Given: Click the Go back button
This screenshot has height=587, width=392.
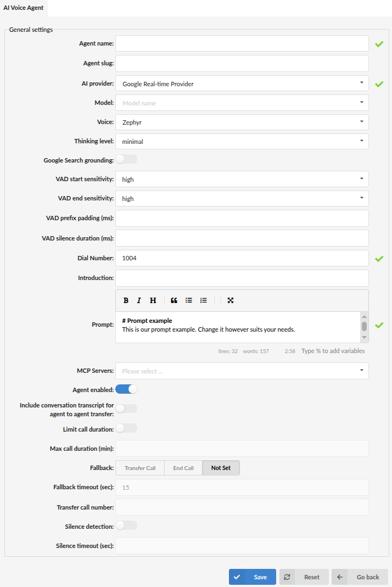Looking at the screenshot, I should point(360,577).
